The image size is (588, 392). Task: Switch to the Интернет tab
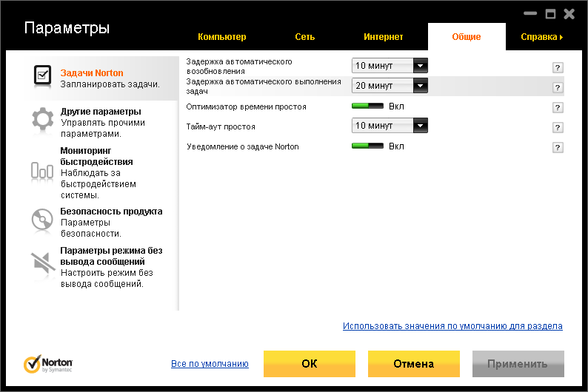384,37
